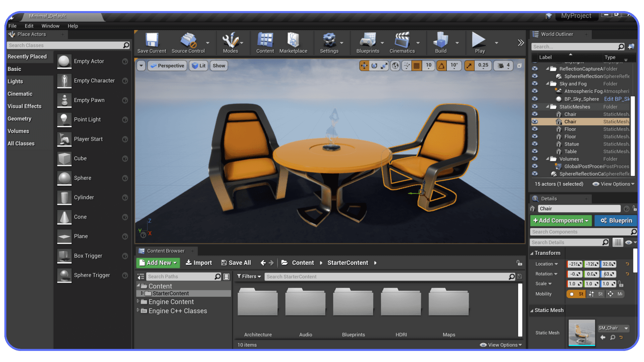Click the SM_Chair mesh thumbnail
Image resolution: width=644 pixels, height=362 pixels.
(x=581, y=333)
